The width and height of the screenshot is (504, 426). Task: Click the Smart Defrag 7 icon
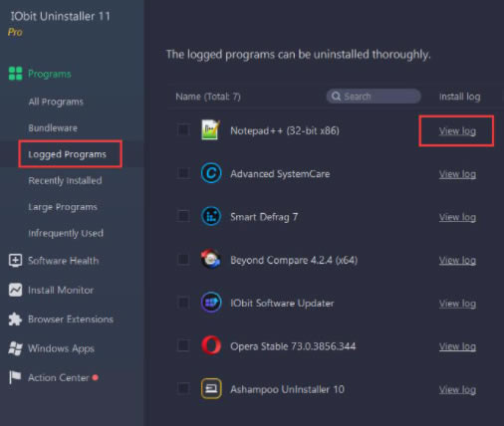point(211,216)
